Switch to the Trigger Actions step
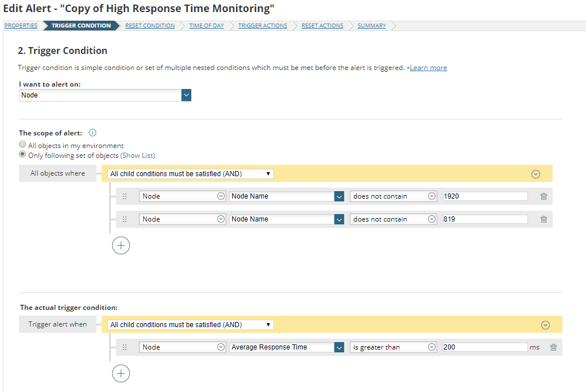 point(263,26)
